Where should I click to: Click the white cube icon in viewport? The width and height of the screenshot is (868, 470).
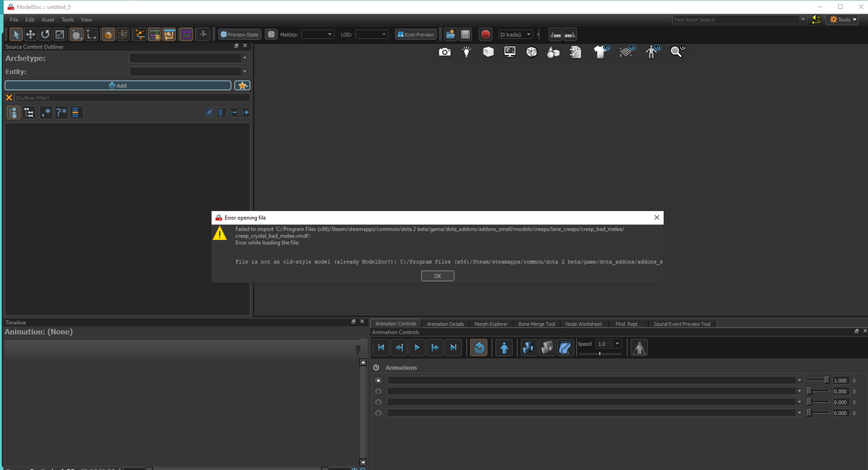pos(488,52)
